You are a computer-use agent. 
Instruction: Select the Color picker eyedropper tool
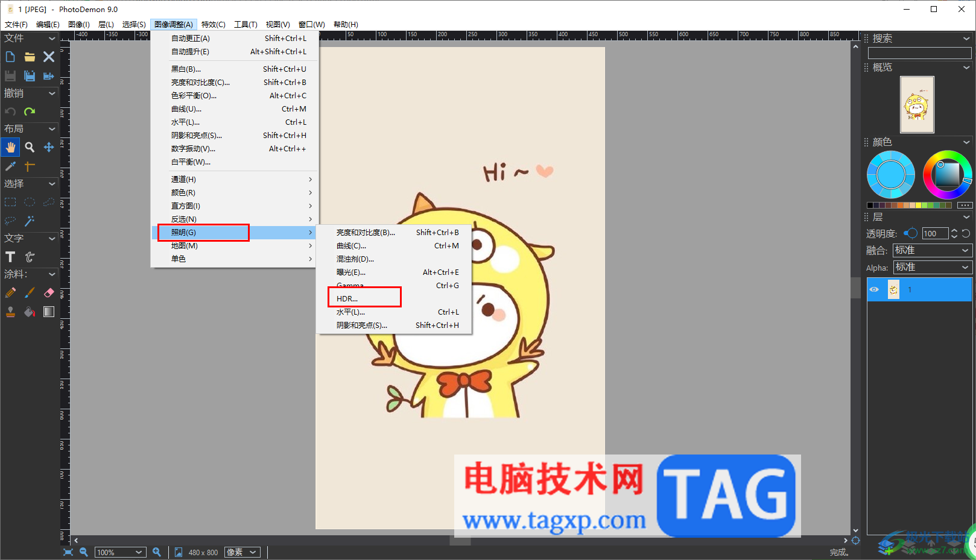coord(10,166)
